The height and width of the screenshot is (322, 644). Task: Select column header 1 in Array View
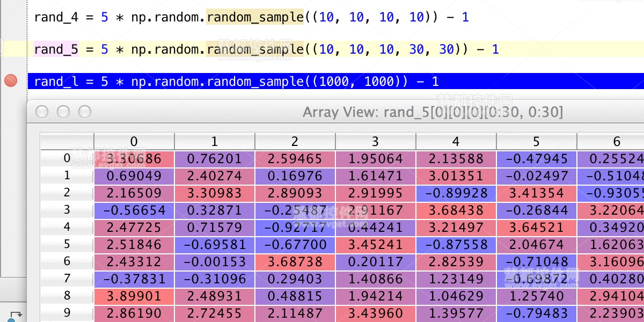click(x=215, y=142)
